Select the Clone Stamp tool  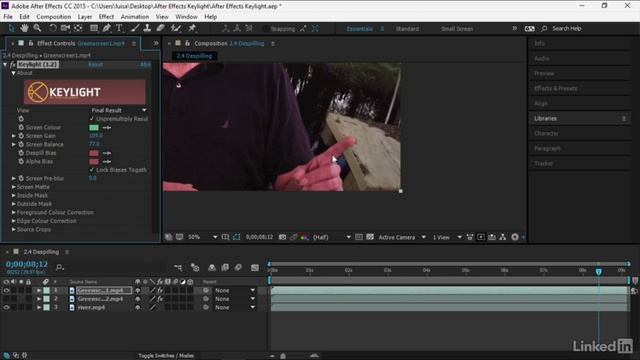tap(147, 28)
